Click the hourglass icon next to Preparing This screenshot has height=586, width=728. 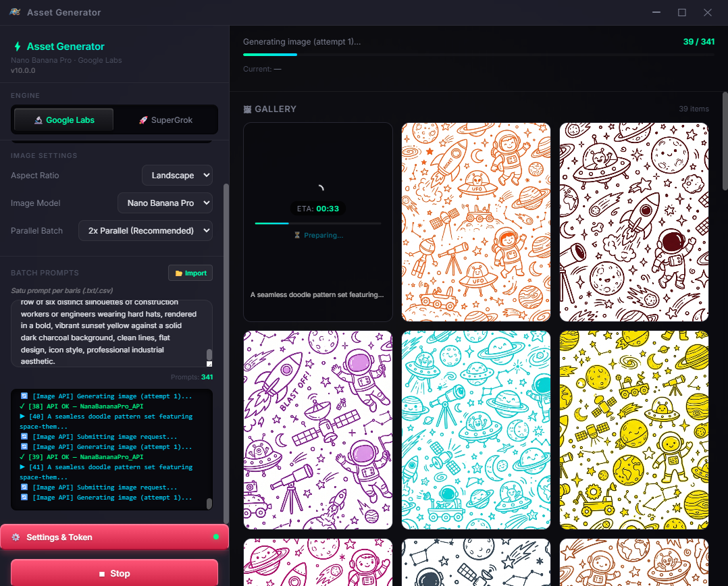point(297,235)
